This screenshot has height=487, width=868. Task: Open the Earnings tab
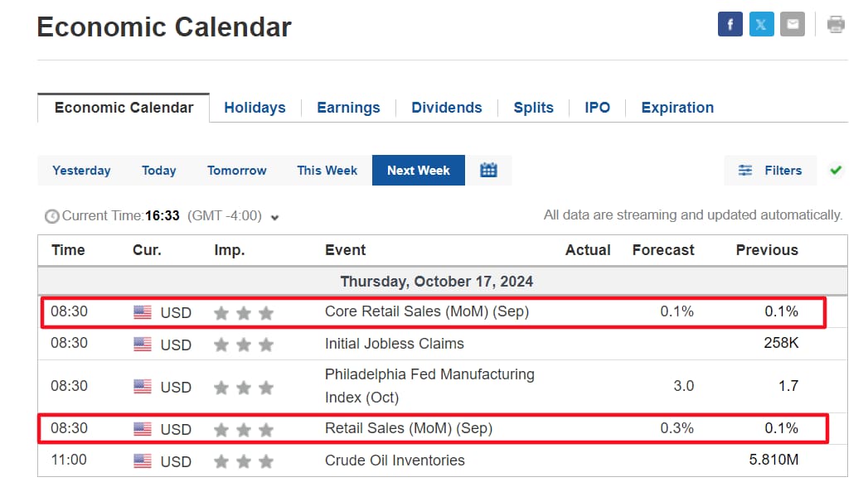coord(348,107)
